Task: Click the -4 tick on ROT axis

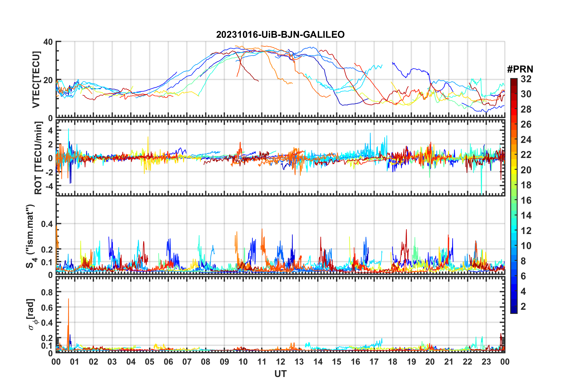Action: point(49,186)
